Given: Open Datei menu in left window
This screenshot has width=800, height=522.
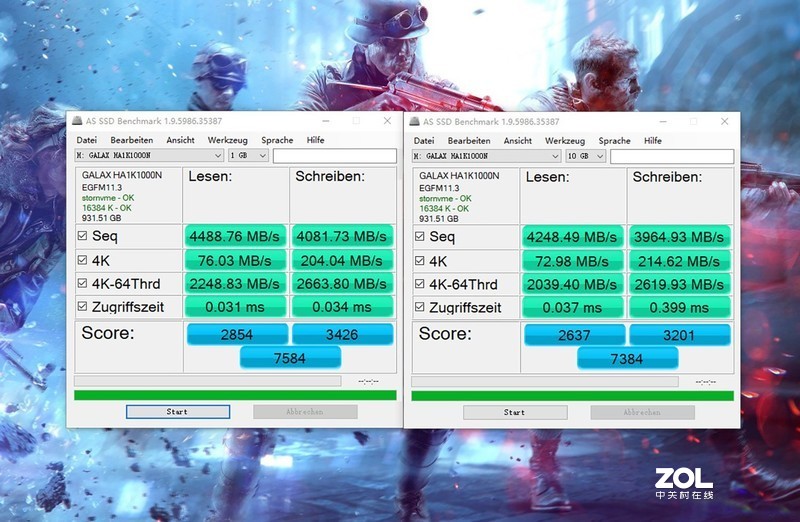Looking at the screenshot, I should pyautogui.click(x=87, y=140).
